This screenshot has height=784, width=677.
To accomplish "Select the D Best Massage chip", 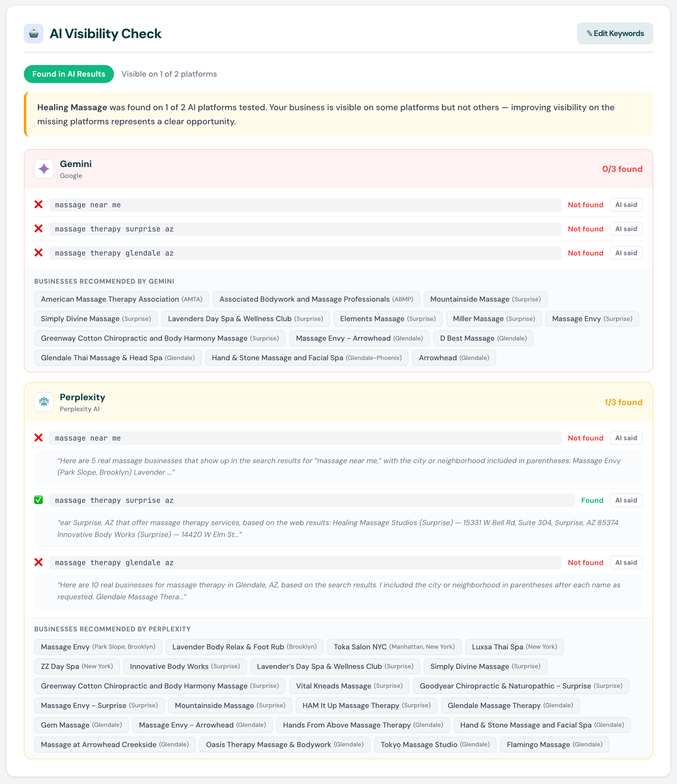I will (x=484, y=338).
